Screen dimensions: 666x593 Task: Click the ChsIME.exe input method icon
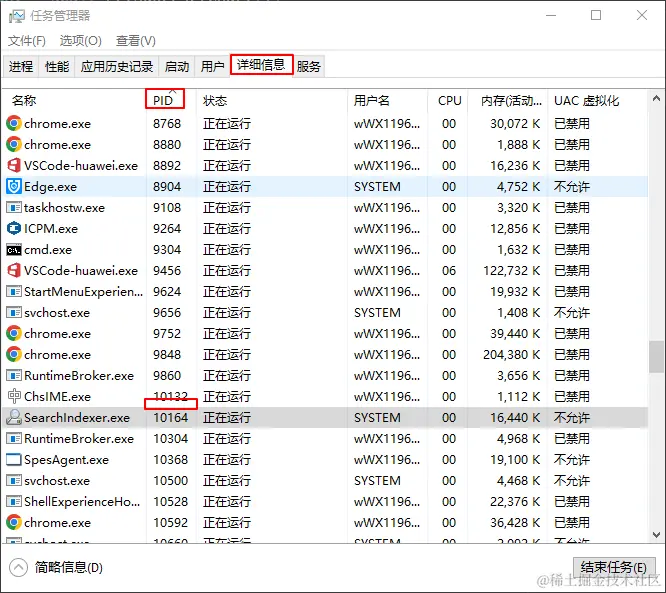pos(14,396)
